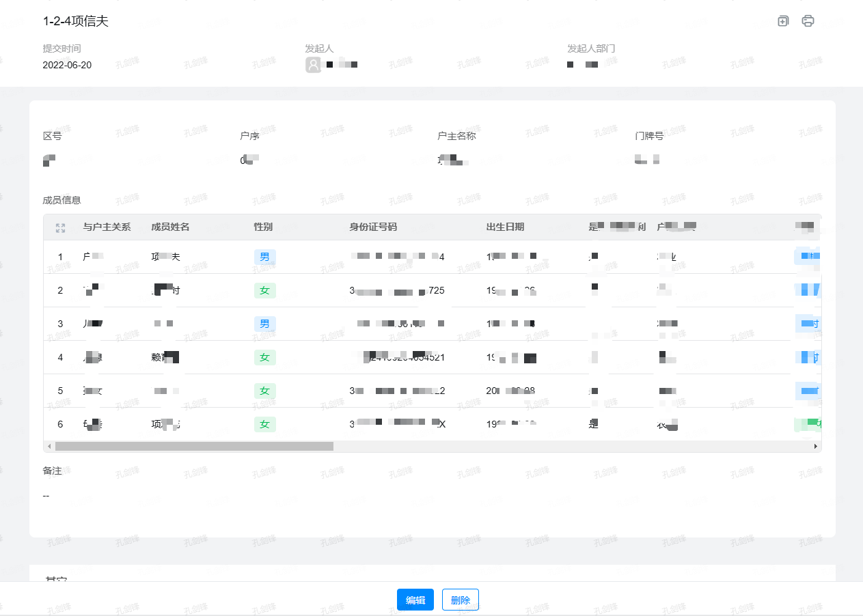The height and width of the screenshot is (616, 863).
Task: Click the 区号 field label
Action: [52, 136]
